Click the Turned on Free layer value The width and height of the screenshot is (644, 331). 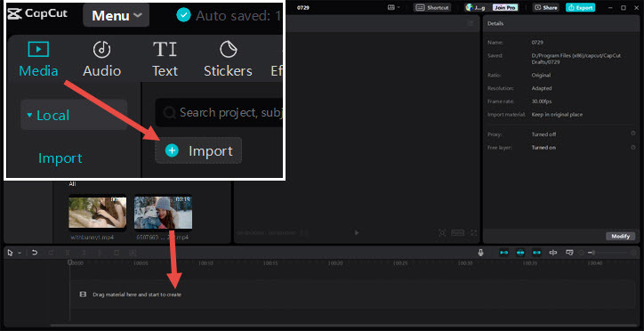pyautogui.click(x=543, y=148)
